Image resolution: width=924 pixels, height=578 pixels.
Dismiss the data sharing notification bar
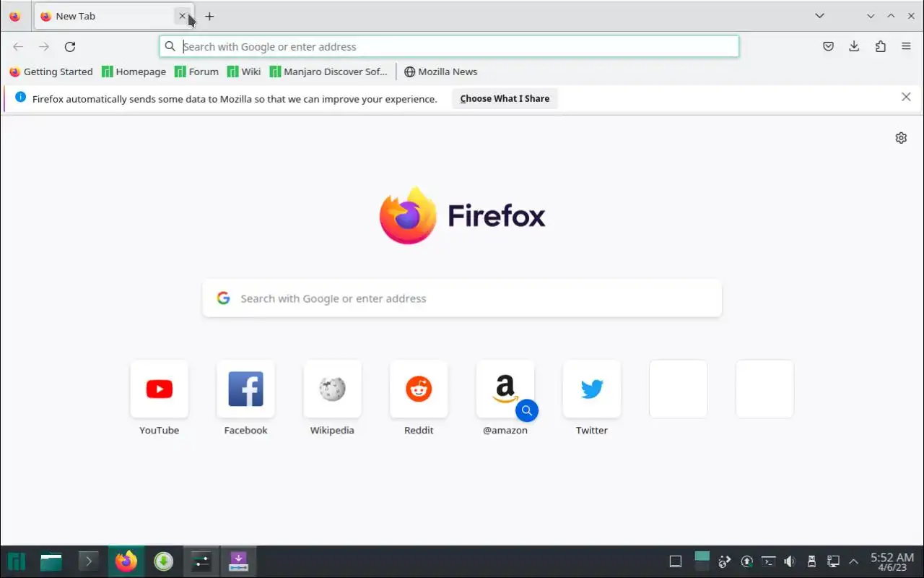pyautogui.click(x=906, y=97)
